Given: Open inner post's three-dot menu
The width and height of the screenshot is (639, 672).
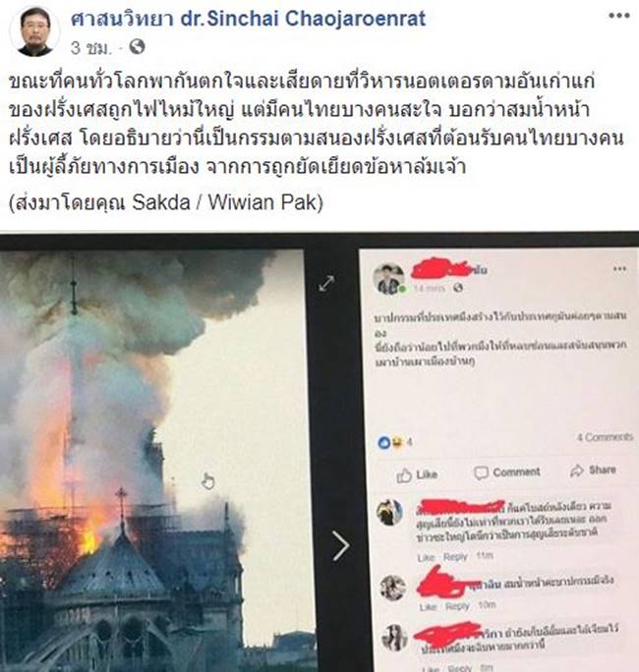Looking at the screenshot, I should pyautogui.click(x=619, y=269).
